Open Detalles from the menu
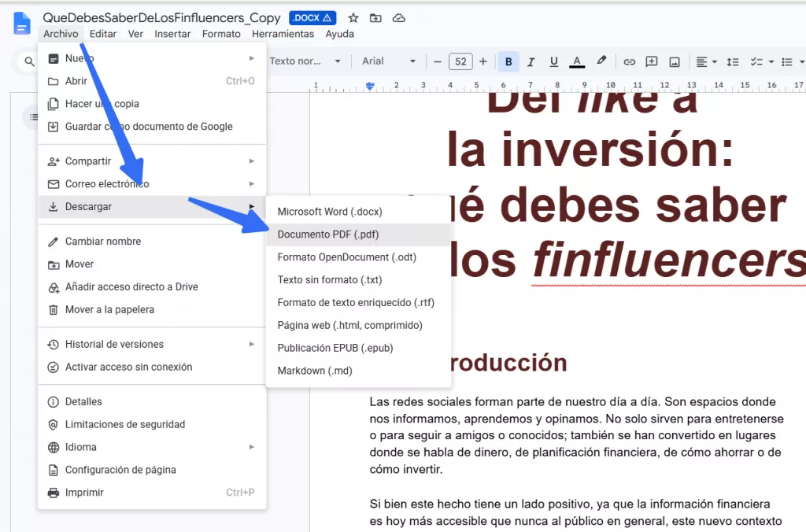 click(152, 402)
